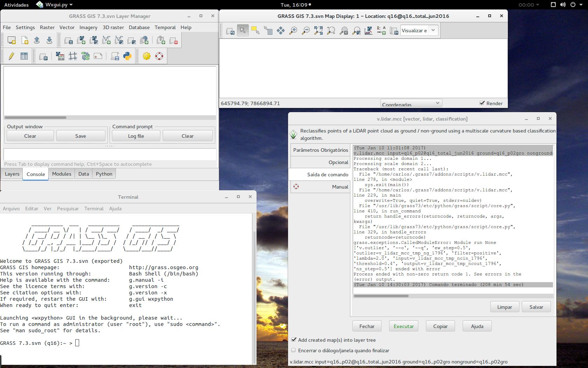Screen dimensions: 588x368
Task: Open GUI settings with the yellow gear
Action: [147, 56]
